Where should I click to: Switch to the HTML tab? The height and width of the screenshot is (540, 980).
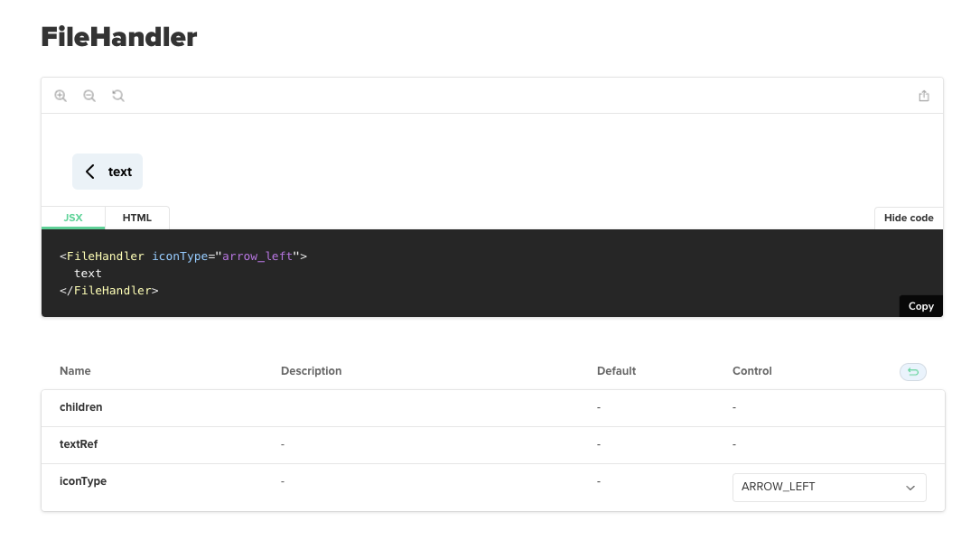point(137,218)
